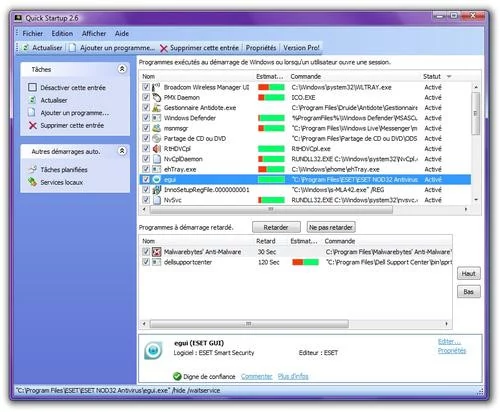Collapse the Tâches panel chevron
The image size is (500, 412).
coord(122,69)
